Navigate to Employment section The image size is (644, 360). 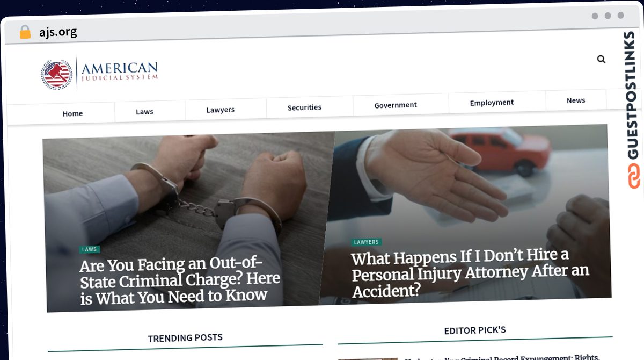[492, 103]
